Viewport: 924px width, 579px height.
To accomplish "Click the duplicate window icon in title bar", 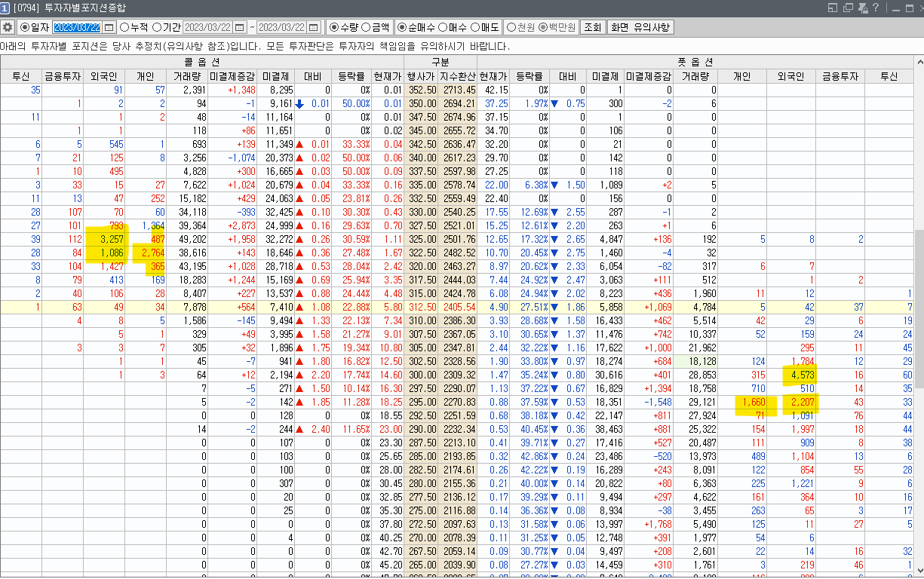I will coord(847,8).
